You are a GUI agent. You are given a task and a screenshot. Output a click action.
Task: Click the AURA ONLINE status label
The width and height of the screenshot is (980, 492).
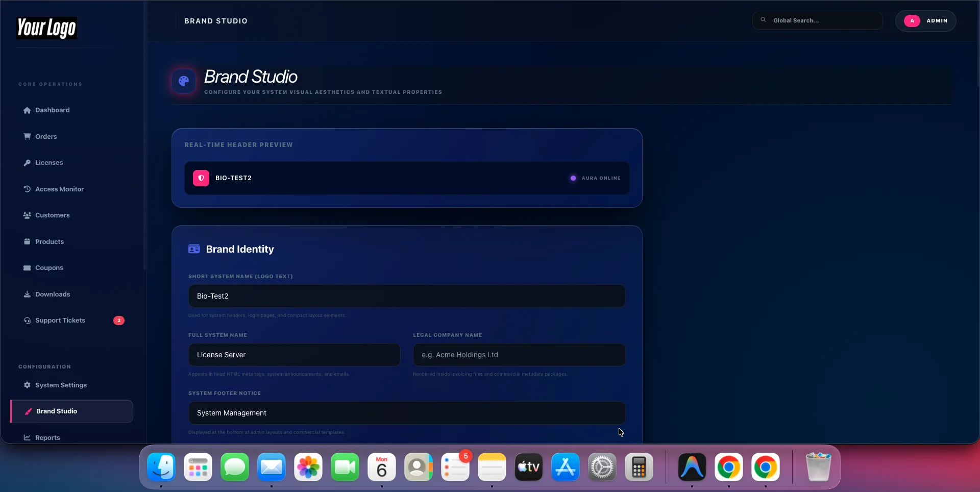pyautogui.click(x=601, y=178)
